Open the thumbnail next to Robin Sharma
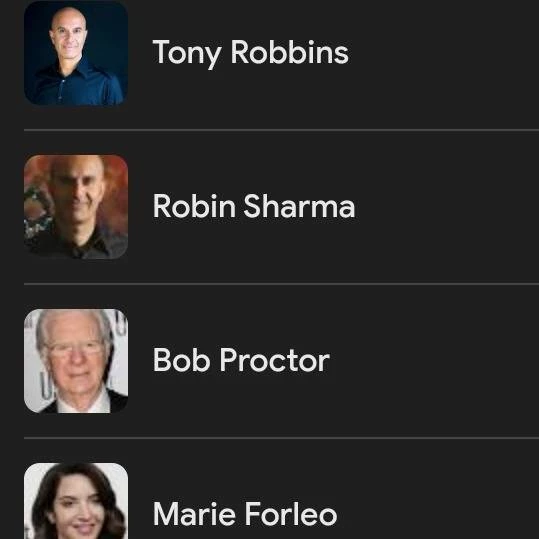Image resolution: width=539 pixels, height=539 pixels. click(x=76, y=207)
